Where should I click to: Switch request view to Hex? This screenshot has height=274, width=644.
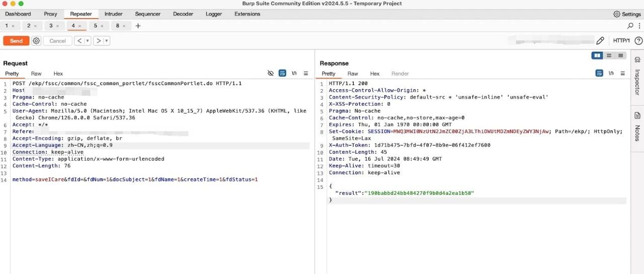pos(58,74)
